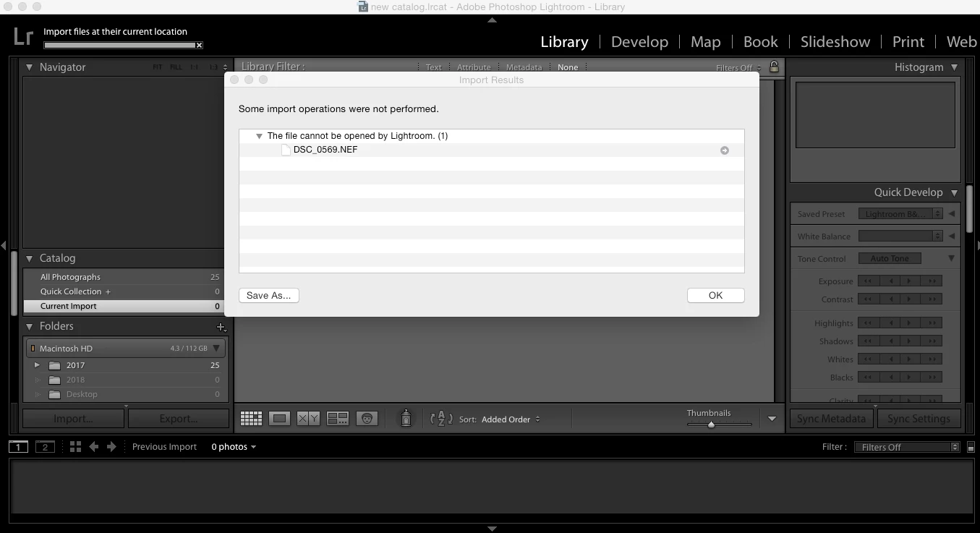Click the Auto Tone button

(x=890, y=258)
